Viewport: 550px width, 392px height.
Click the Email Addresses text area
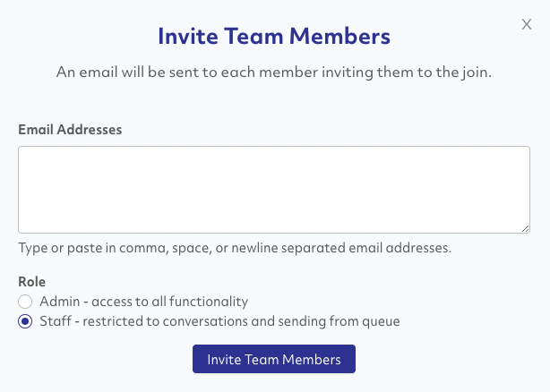274,190
